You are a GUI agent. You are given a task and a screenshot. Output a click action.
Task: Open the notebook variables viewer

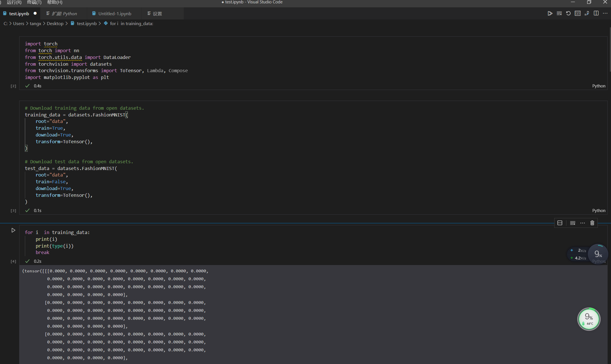point(578,14)
